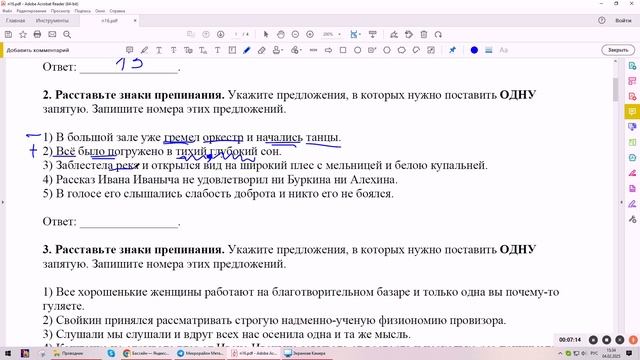640x360 pixels.
Task: Select the rectangle shape tool
Action: (343, 50)
